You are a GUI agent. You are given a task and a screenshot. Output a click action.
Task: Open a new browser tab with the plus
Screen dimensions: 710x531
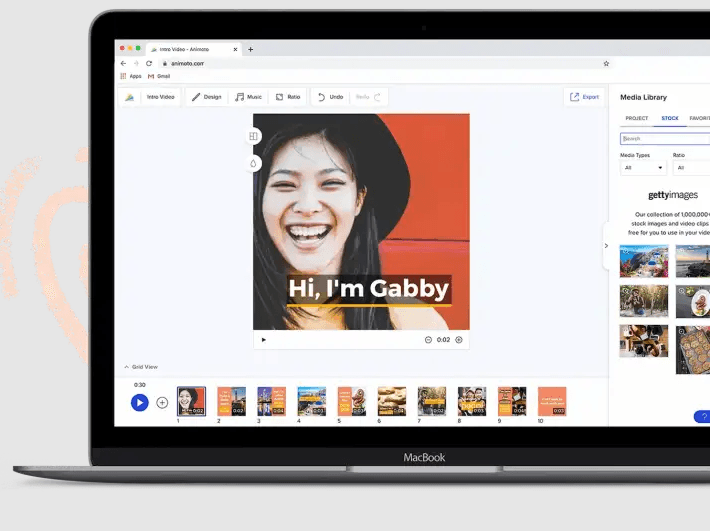250,49
